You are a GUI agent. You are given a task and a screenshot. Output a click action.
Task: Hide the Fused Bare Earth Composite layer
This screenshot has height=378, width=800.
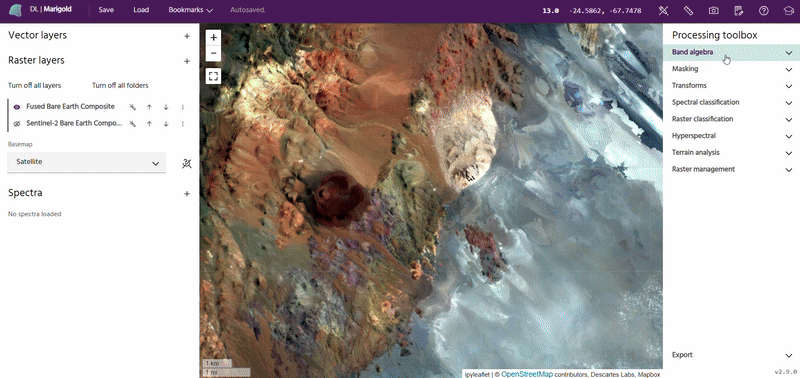click(17, 107)
